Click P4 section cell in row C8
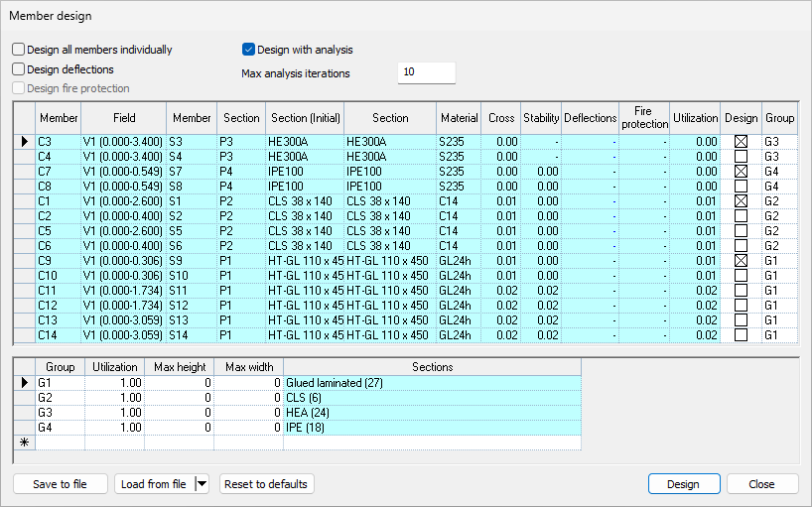The width and height of the screenshot is (812, 507). [x=241, y=186]
